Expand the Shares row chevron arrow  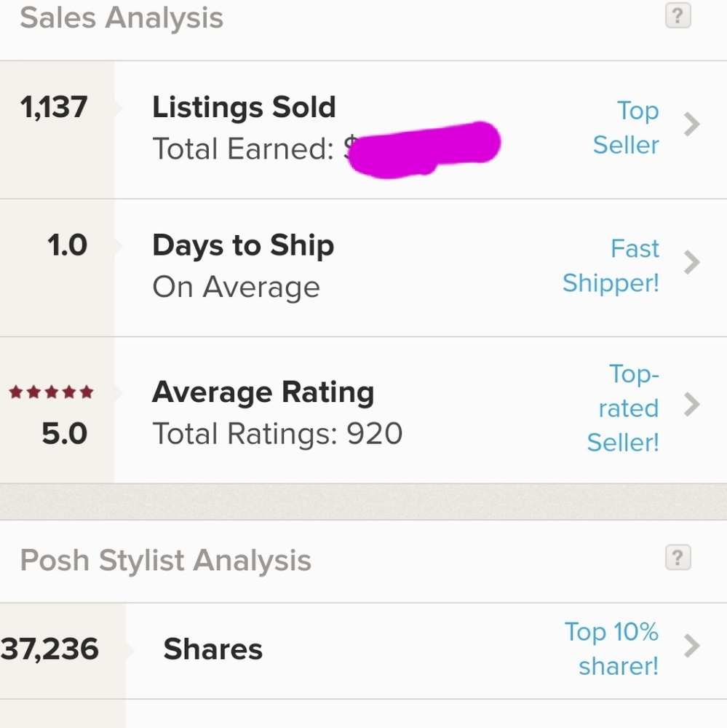click(x=692, y=646)
